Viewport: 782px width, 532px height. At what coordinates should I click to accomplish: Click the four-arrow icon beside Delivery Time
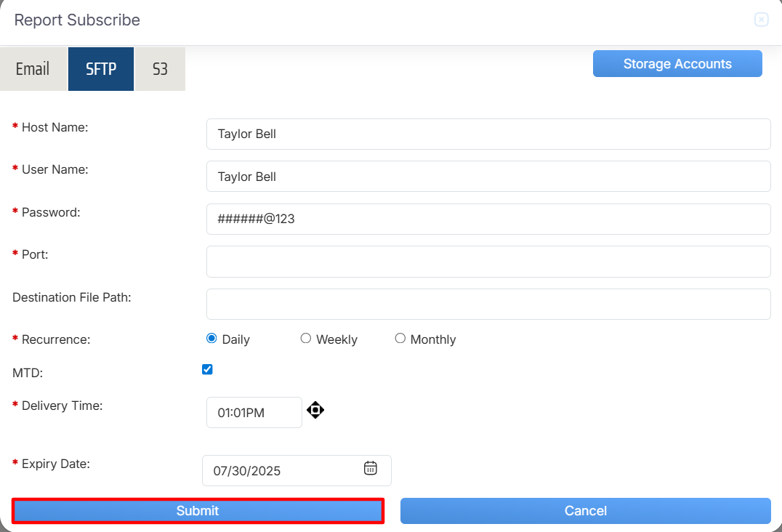(315, 410)
